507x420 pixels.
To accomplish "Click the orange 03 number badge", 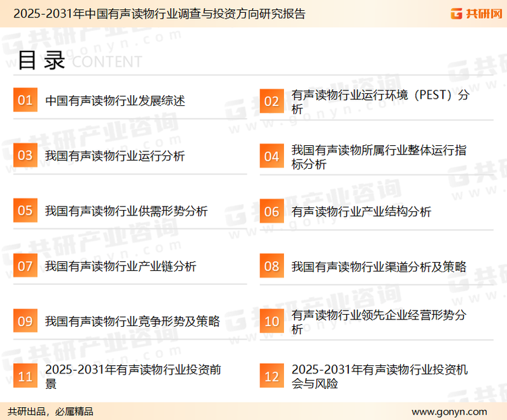I will [25, 155].
